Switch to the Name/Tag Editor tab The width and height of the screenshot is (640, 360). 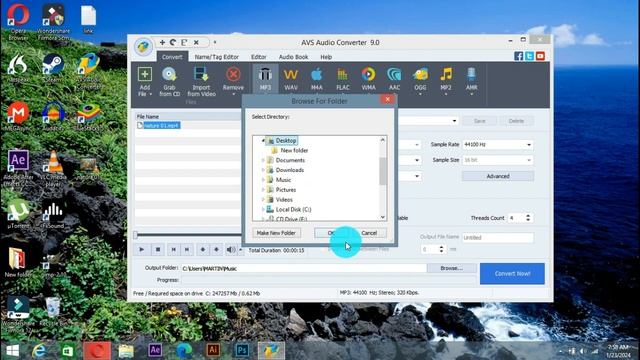pyautogui.click(x=217, y=57)
